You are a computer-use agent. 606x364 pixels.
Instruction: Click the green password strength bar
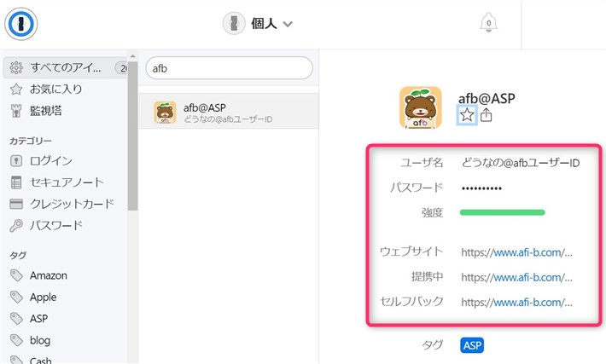coord(503,212)
